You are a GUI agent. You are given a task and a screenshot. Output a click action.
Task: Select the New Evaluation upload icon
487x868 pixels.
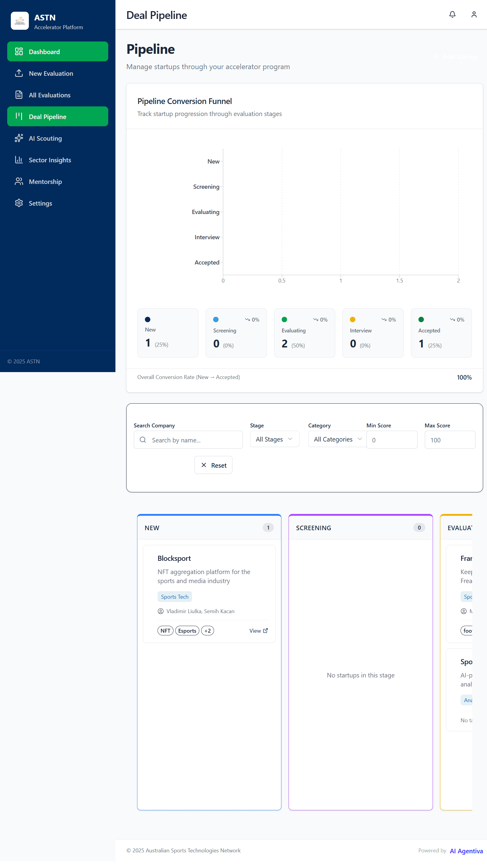[19, 73]
